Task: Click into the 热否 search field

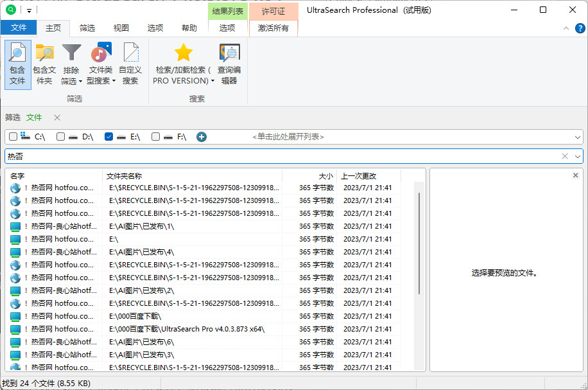Action: (x=281, y=156)
